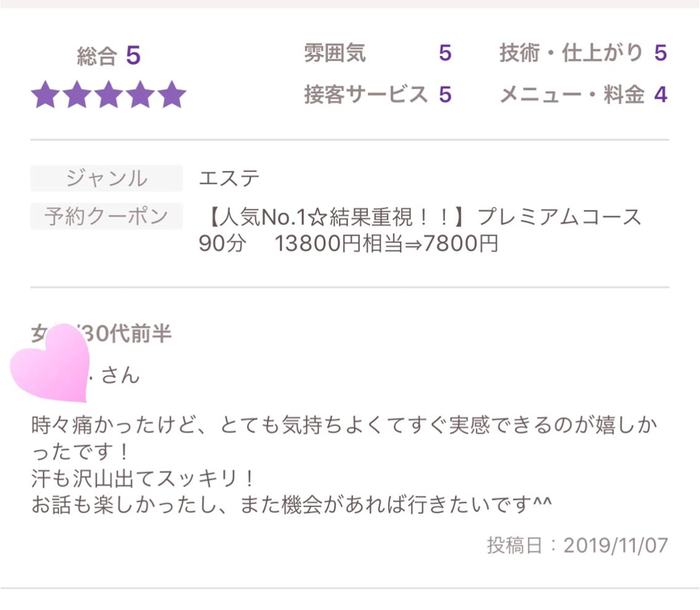This screenshot has width=700, height=610.
Task: Select the 雰囲気 rating label
Action: click(335, 53)
